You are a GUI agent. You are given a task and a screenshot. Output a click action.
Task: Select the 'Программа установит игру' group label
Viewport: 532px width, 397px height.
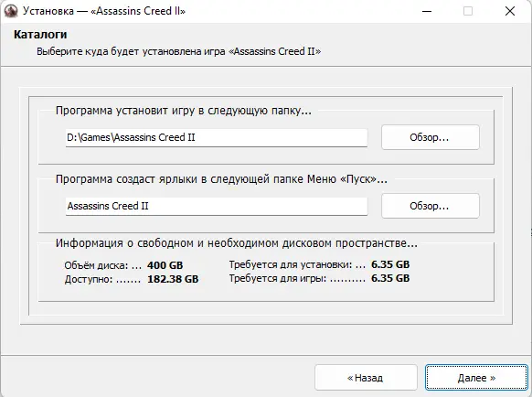tap(183, 111)
